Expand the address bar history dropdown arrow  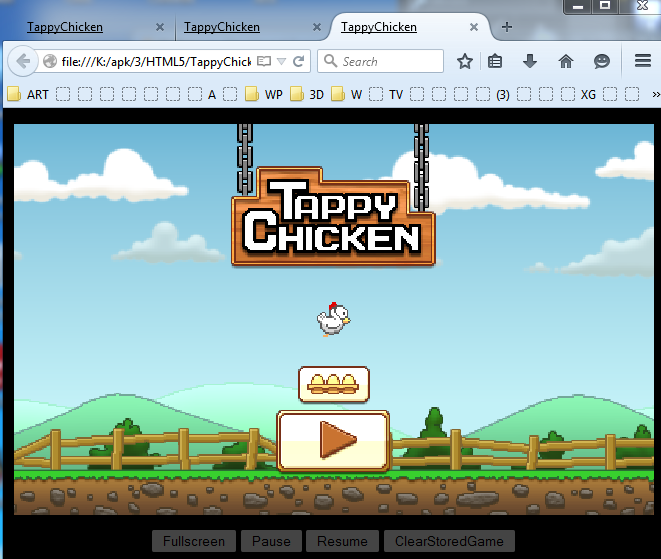point(281,62)
